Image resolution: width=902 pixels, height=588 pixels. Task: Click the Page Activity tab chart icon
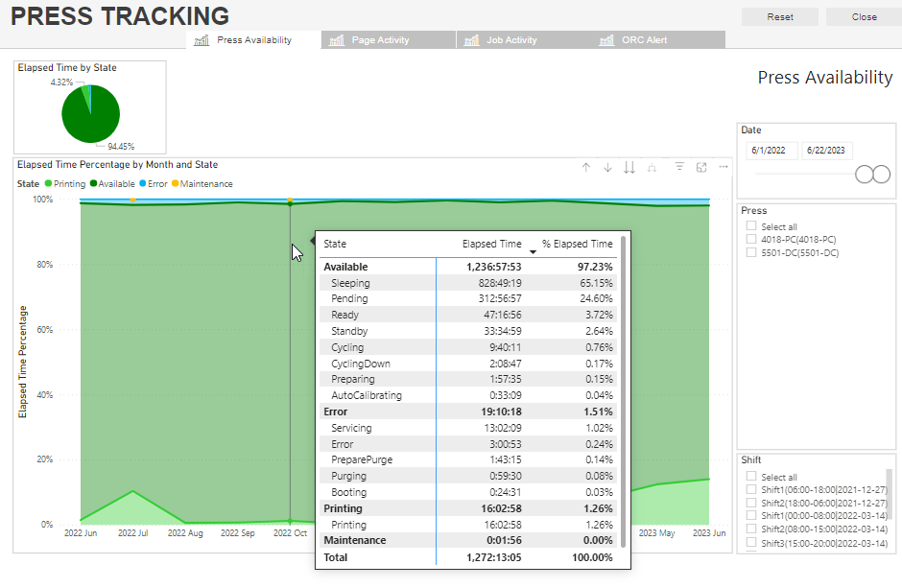click(336, 40)
